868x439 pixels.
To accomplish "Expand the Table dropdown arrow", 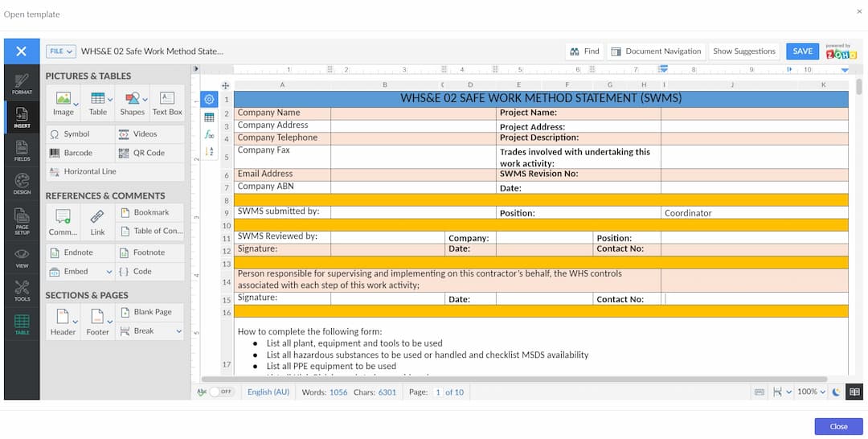I will pyautogui.click(x=110, y=100).
